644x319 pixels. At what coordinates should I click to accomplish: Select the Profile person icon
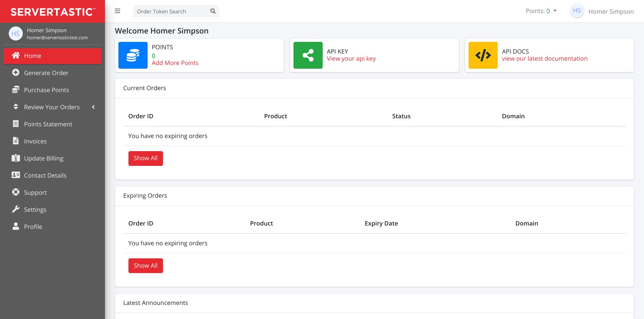point(15,226)
